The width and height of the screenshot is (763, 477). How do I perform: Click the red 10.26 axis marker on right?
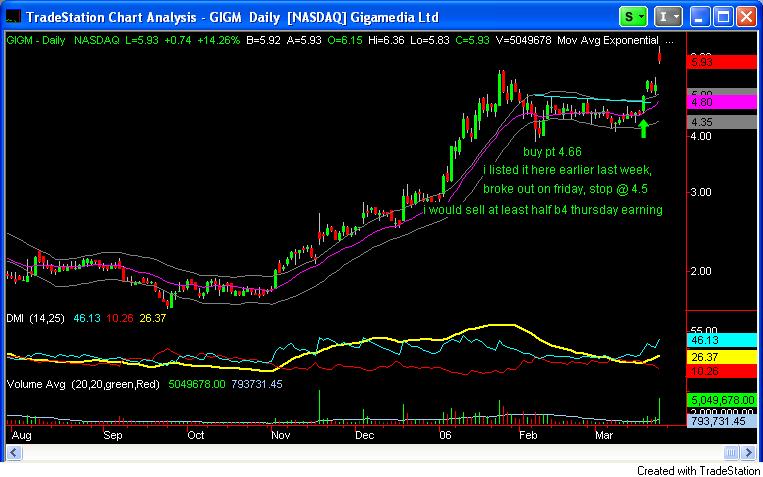[721, 371]
